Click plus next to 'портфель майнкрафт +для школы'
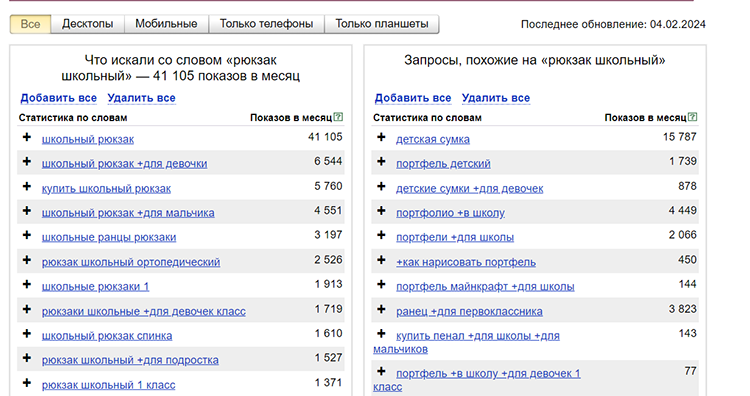 (381, 285)
